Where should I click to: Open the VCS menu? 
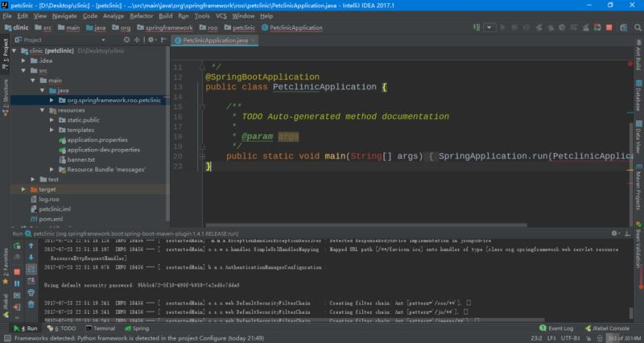click(221, 15)
